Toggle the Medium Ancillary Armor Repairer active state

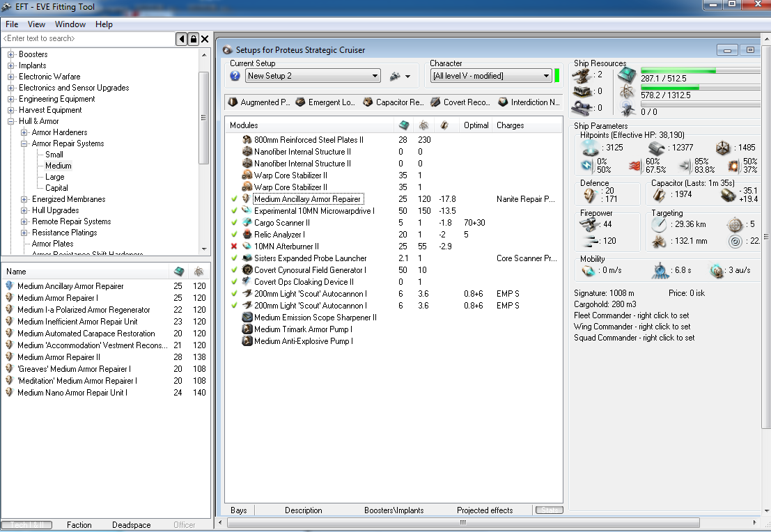tap(234, 198)
